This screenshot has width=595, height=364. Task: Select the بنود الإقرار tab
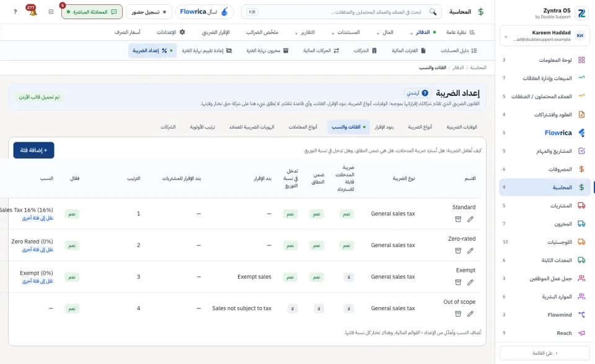coord(384,127)
